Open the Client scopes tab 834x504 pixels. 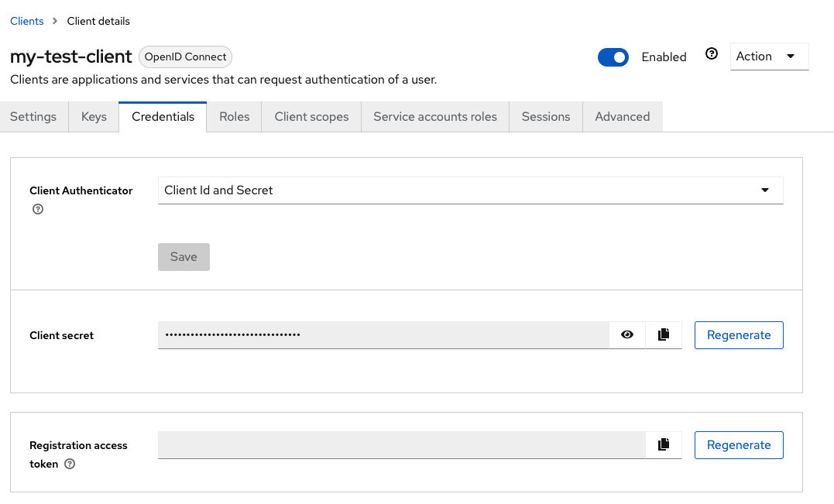pyautogui.click(x=311, y=116)
